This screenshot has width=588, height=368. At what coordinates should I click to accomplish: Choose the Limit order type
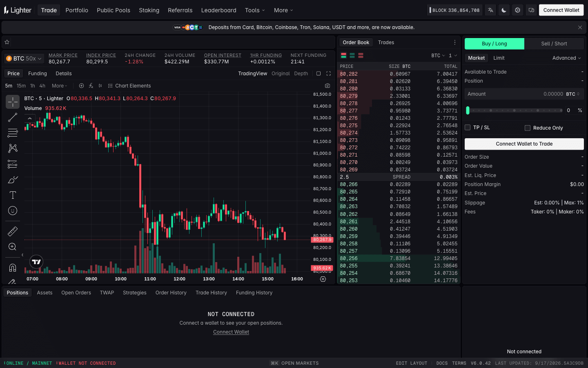tap(499, 58)
